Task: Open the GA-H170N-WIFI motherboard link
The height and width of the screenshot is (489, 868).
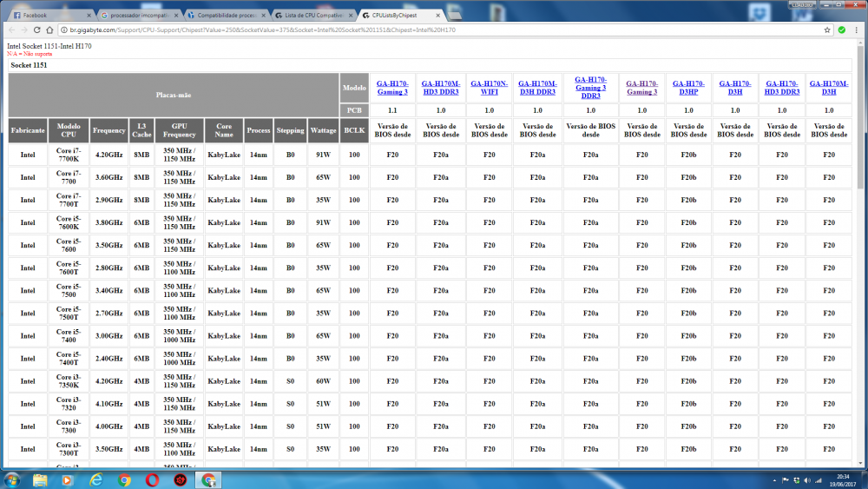Action: [489, 87]
